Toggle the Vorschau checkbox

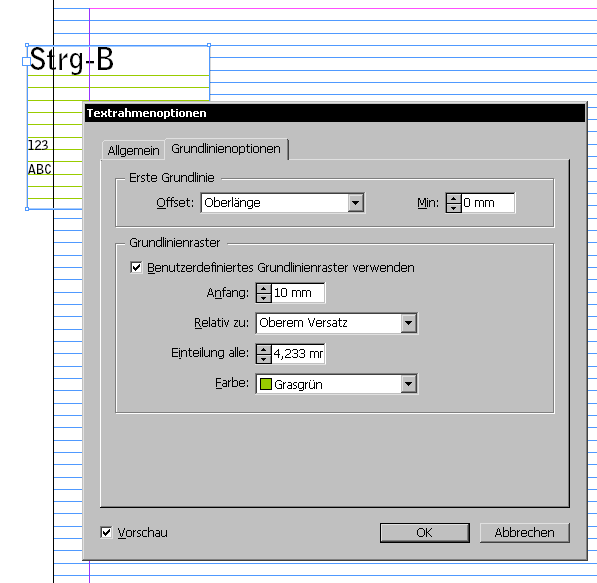click(x=106, y=532)
